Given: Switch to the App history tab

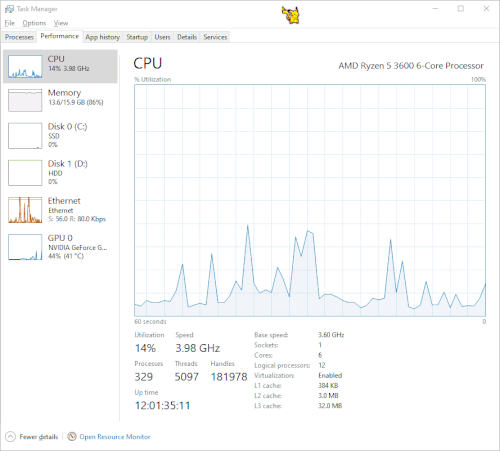Looking at the screenshot, I should (x=103, y=37).
